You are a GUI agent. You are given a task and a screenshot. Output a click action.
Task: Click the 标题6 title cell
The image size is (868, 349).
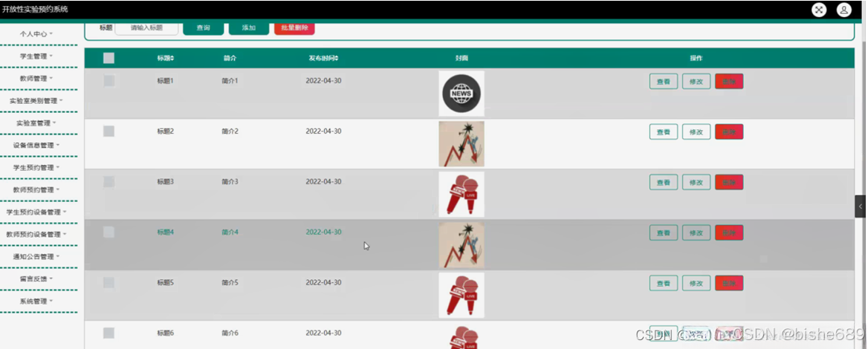[x=166, y=333]
